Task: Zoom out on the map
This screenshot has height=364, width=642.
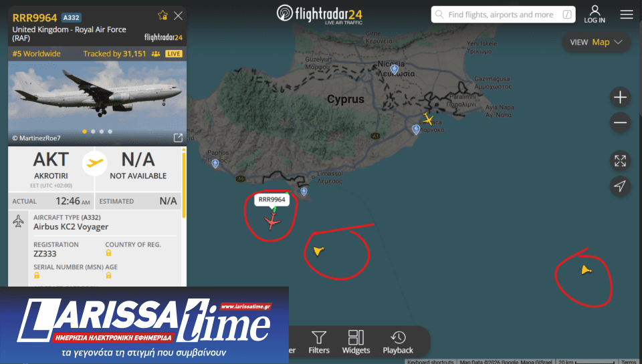Action: point(620,122)
